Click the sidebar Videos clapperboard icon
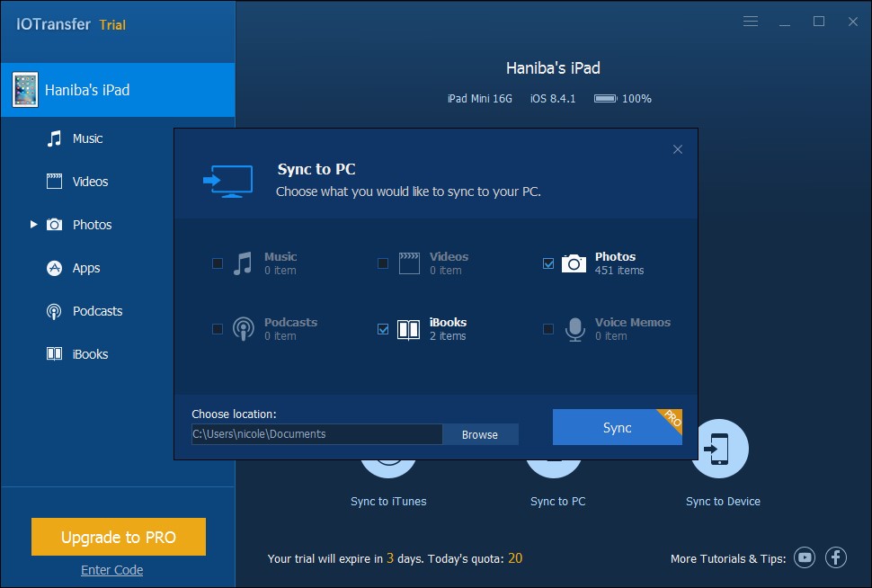Viewport: 872px width, 588px height. (x=54, y=182)
